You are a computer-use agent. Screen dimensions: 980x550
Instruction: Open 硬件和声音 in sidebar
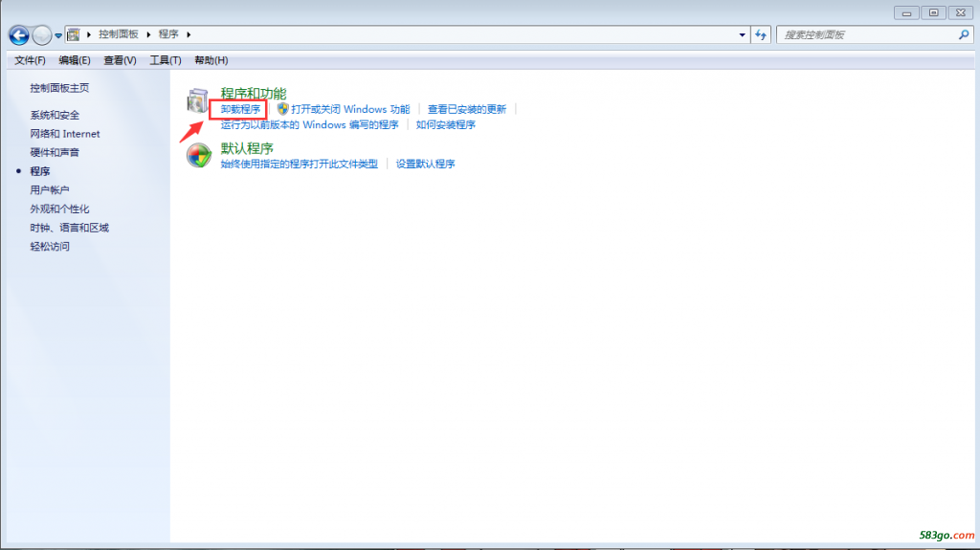click(55, 152)
